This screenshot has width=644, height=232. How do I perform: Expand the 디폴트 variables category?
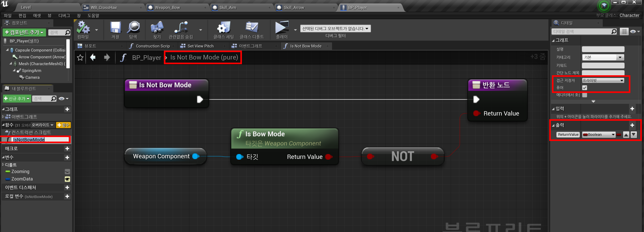point(3,165)
